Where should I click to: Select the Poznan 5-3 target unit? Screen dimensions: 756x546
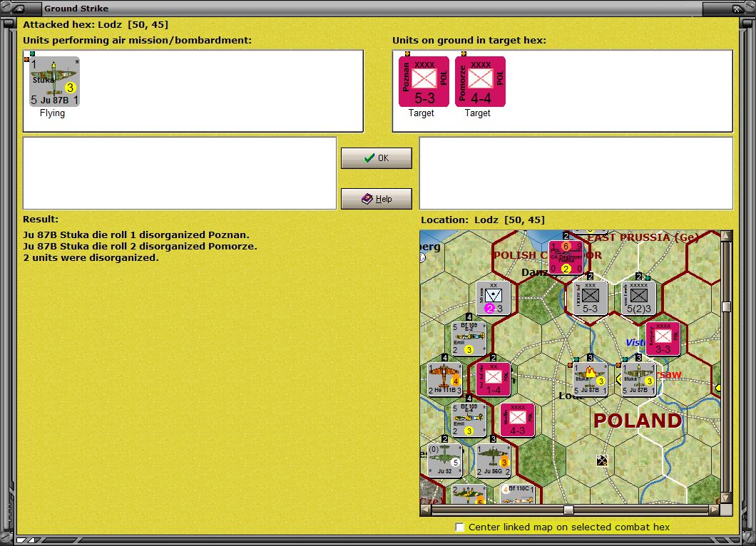coord(424,81)
